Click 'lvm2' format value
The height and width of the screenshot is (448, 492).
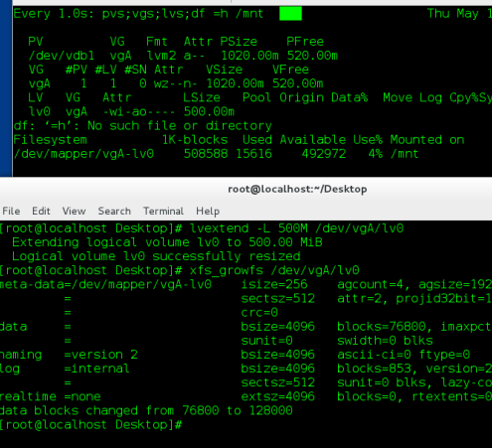click(x=161, y=56)
